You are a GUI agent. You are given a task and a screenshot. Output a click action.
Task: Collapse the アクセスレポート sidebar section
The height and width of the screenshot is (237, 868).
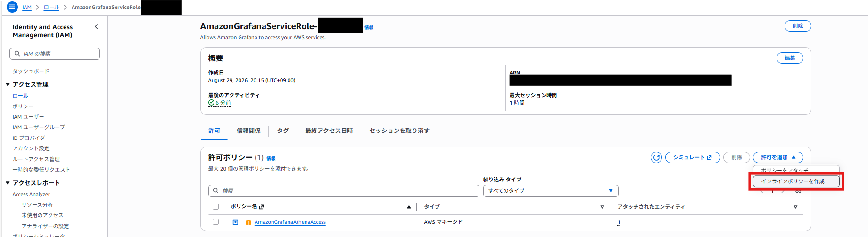8,183
